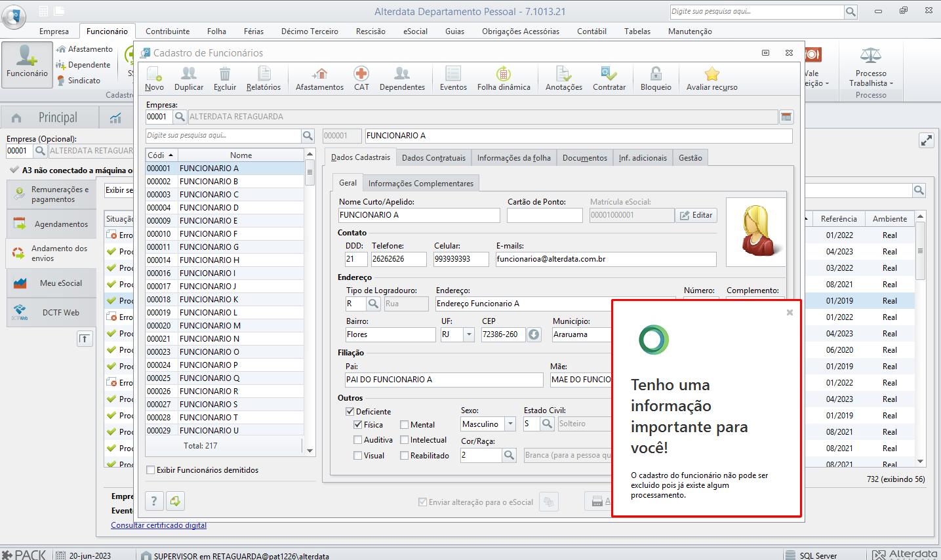Switch to the Dados Contratuais tab
This screenshot has height=560, width=941.
pyautogui.click(x=433, y=158)
